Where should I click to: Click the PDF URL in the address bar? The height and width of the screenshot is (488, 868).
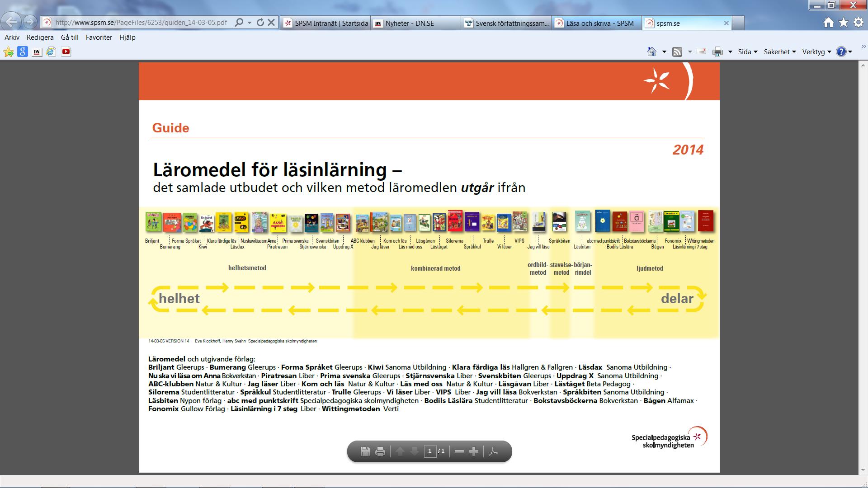[141, 23]
